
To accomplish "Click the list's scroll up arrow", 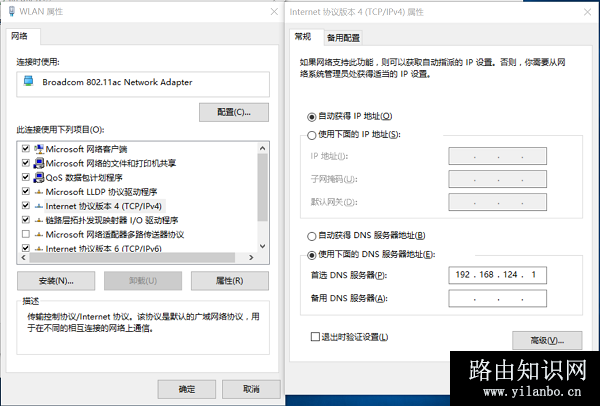I will 262,148.
